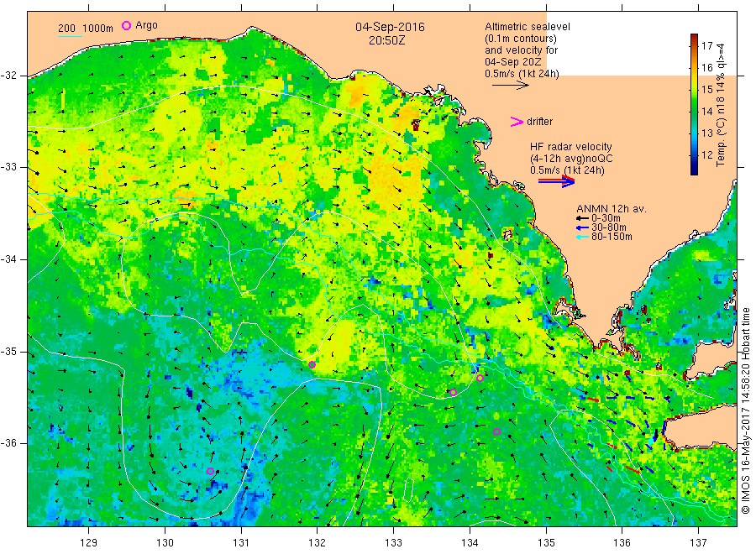Click the 'drifter' legend label
756x554 pixels.
point(539,122)
